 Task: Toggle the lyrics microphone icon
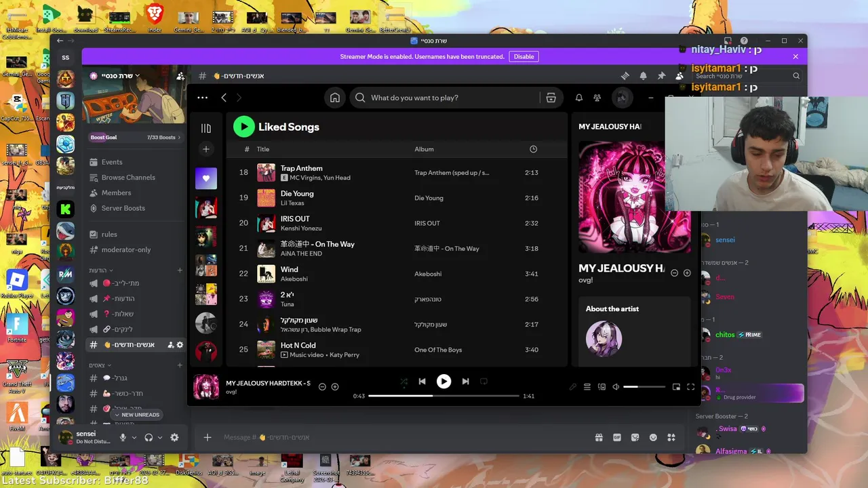click(573, 387)
